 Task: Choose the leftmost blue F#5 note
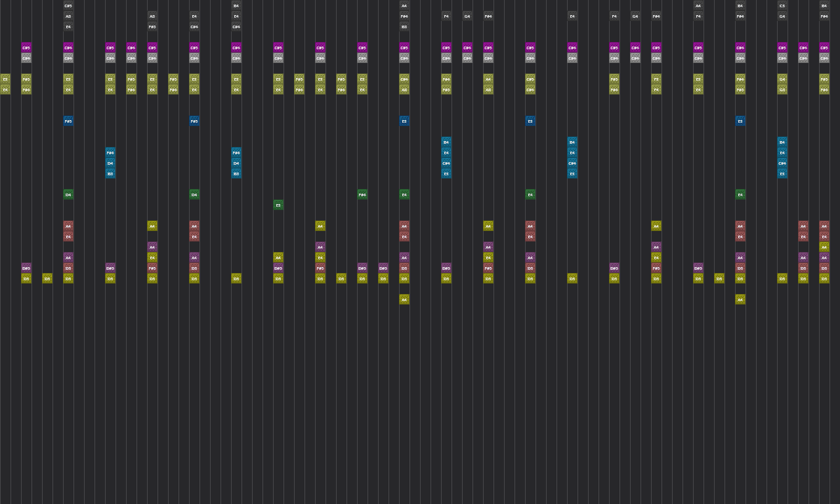point(68,121)
